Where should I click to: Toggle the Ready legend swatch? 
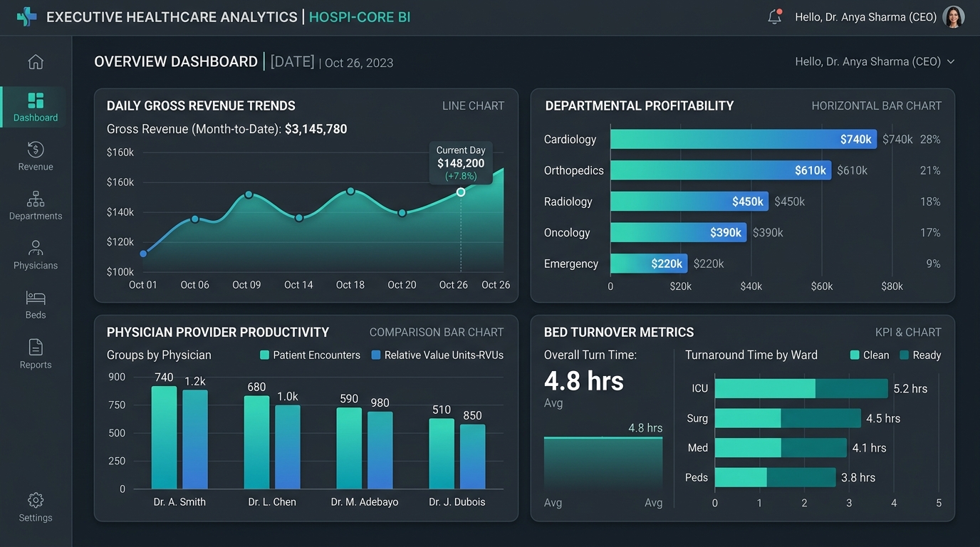tap(905, 355)
